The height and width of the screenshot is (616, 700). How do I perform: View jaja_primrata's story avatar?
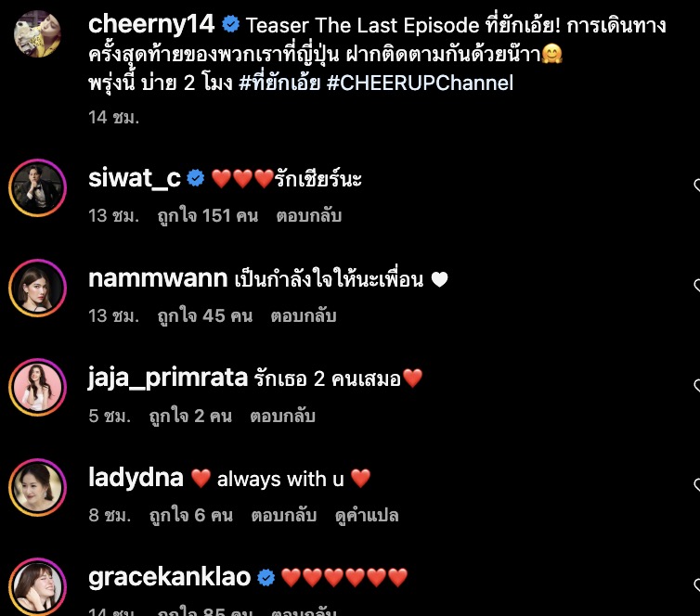(37, 387)
